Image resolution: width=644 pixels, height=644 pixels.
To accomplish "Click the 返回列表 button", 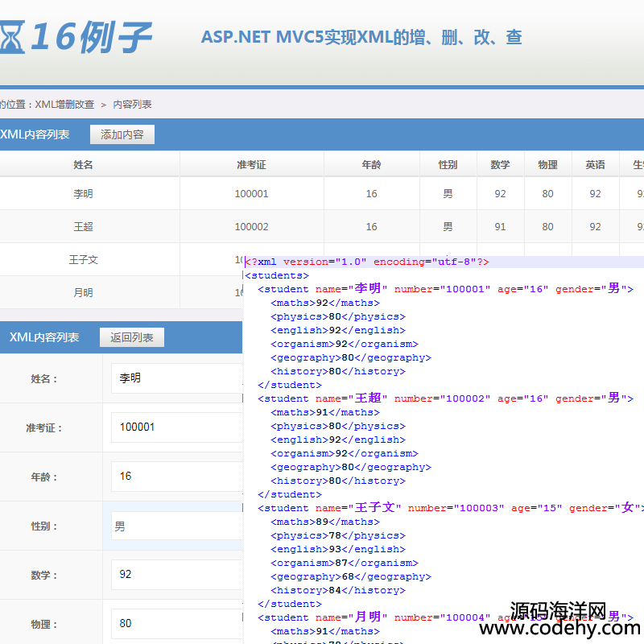I will pyautogui.click(x=131, y=337).
